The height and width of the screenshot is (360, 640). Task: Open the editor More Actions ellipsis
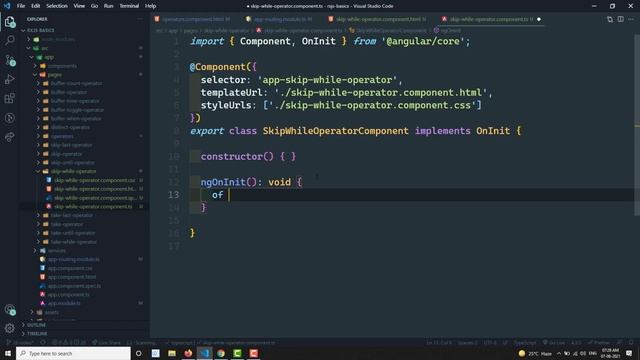click(x=631, y=19)
